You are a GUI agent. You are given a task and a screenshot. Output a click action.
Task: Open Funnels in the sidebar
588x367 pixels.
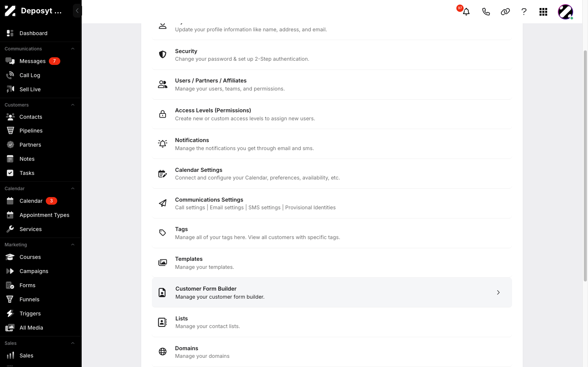click(x=41, y=299)
